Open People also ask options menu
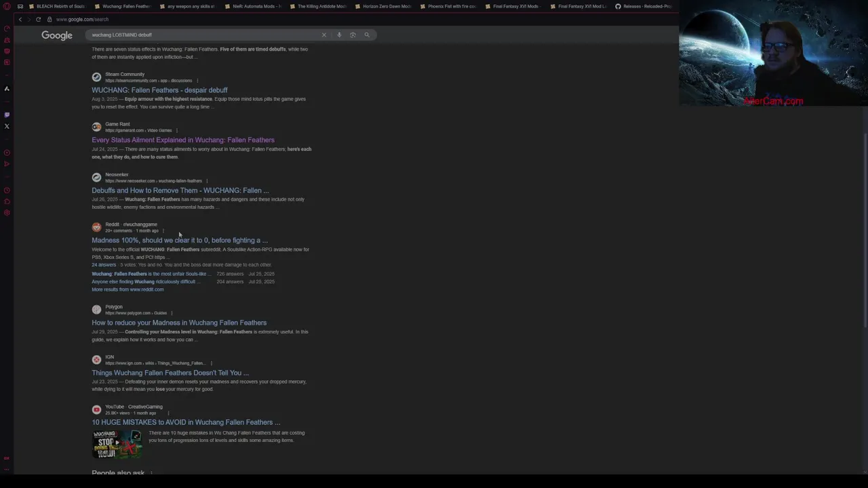The width and height of the screenshot is (868, 488). [x=151, y=473]
